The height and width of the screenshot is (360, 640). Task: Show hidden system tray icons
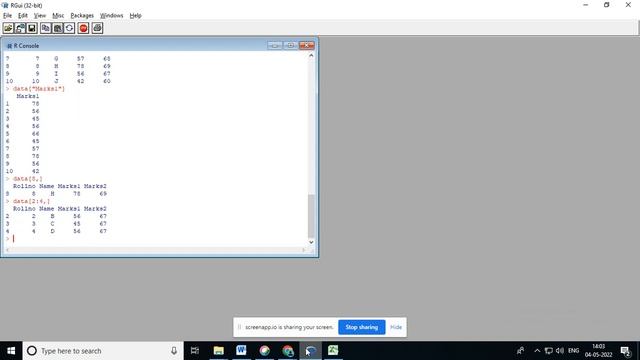pos(537,351)
